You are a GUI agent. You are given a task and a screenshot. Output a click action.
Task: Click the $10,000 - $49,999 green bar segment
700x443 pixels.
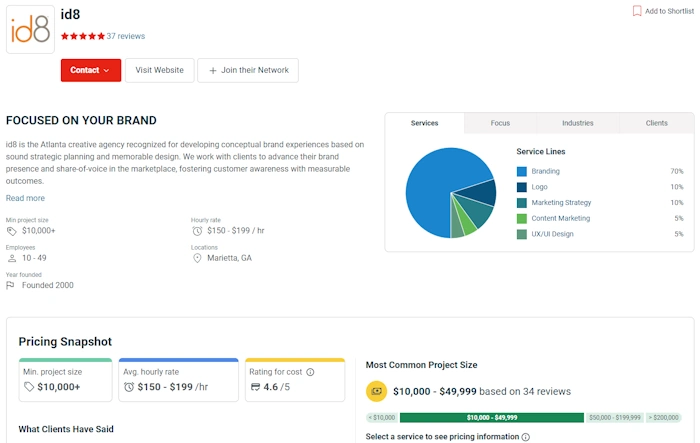click(492, 418)
